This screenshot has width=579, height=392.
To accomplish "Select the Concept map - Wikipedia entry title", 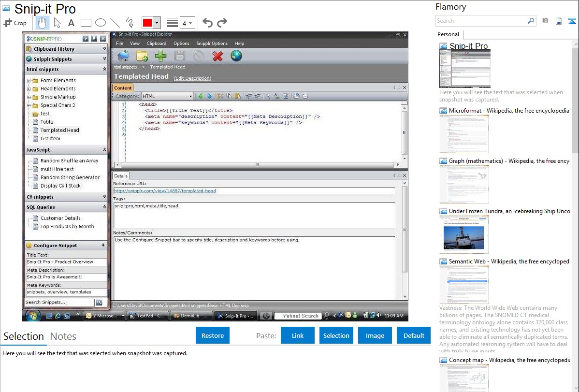I will [509, 360].
